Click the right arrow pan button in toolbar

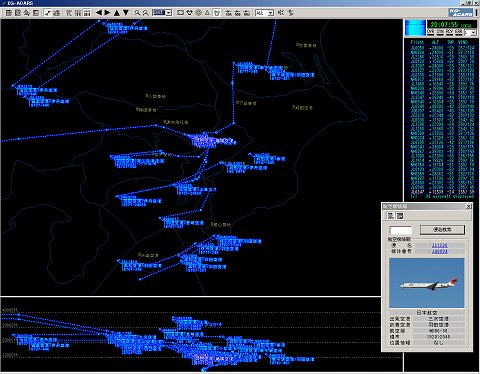107,13
